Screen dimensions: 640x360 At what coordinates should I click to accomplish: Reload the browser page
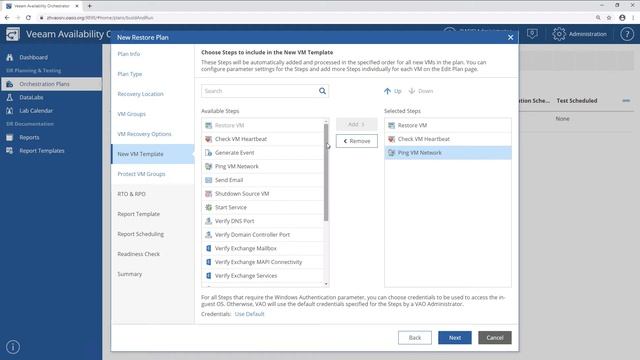click(28, 18)
